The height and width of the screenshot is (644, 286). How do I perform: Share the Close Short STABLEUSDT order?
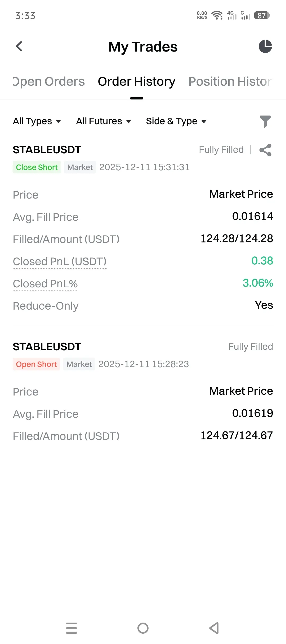(x=265, y=150)
